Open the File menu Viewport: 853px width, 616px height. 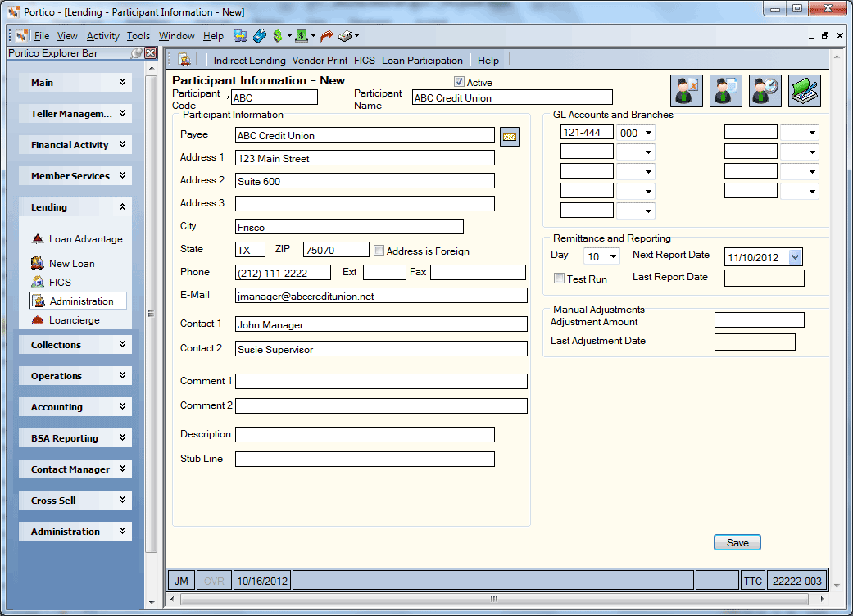pos(42,36)
